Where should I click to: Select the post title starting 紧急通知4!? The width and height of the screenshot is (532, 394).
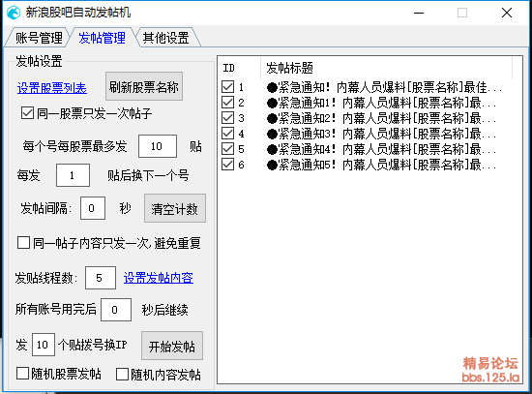pos(382,149)
